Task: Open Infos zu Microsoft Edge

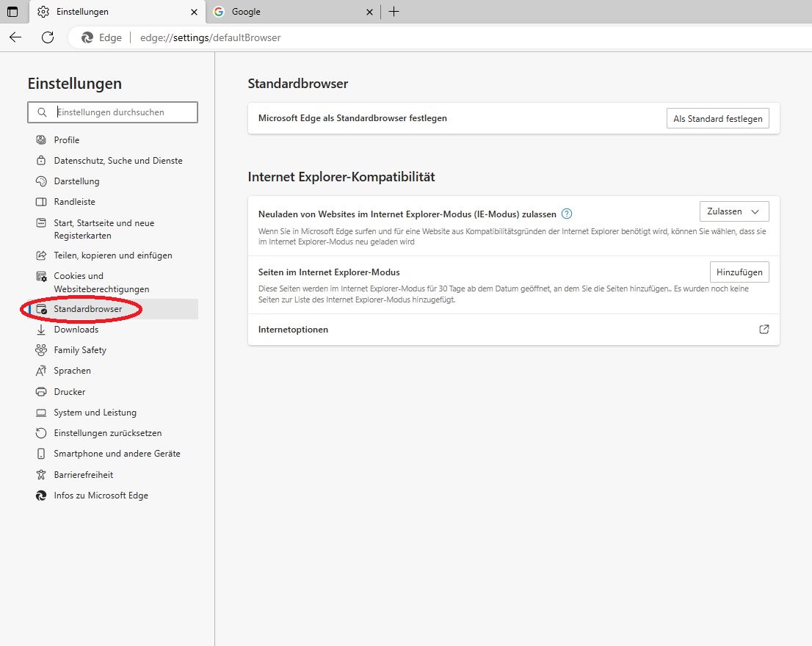Action: coord(101,496)
